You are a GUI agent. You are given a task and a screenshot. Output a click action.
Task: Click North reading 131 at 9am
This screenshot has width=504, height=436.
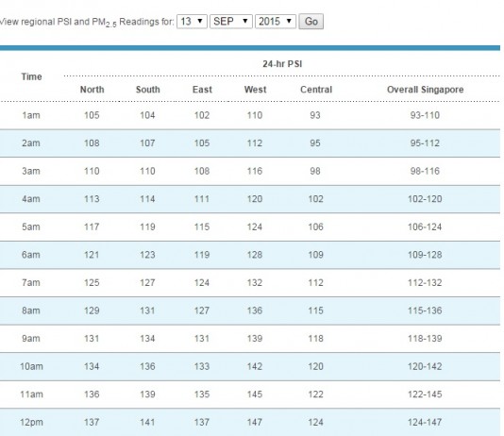92,339
